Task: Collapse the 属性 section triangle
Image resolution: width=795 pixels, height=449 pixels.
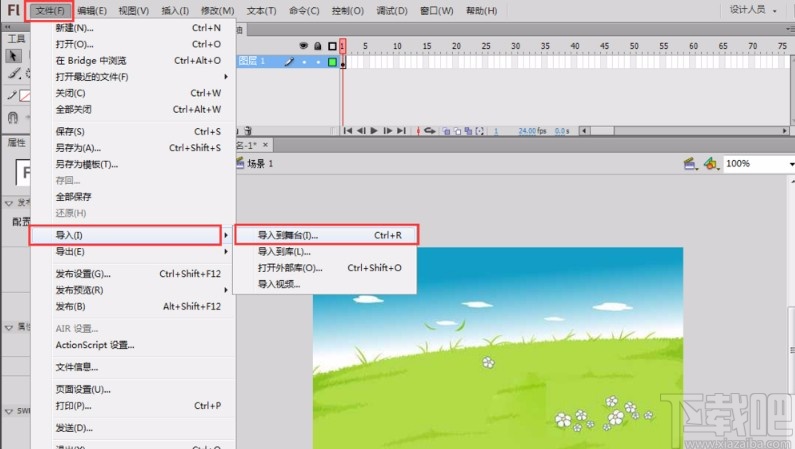Action: [9, 327]
